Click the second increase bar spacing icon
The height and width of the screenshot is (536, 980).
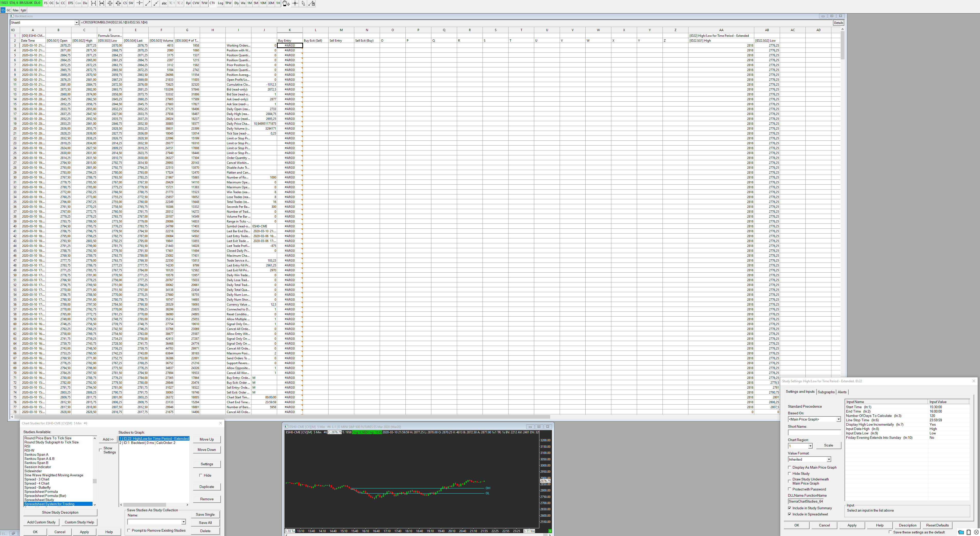102,3
